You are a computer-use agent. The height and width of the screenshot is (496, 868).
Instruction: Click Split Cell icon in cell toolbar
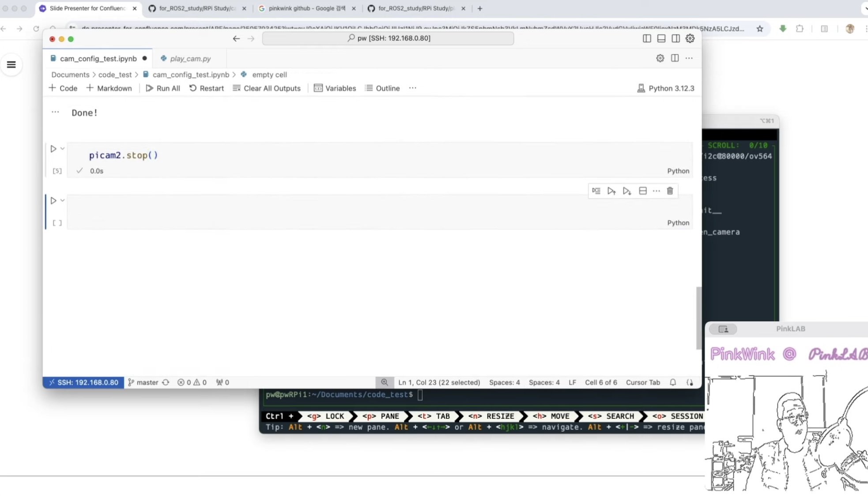pos(643,191)
